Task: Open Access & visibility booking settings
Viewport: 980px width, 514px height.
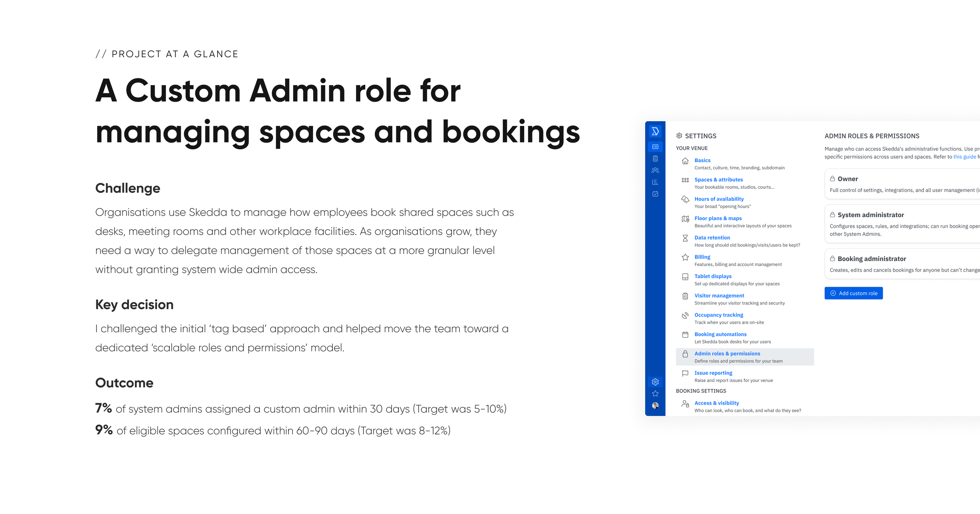Action: click(x=716, y=403)
